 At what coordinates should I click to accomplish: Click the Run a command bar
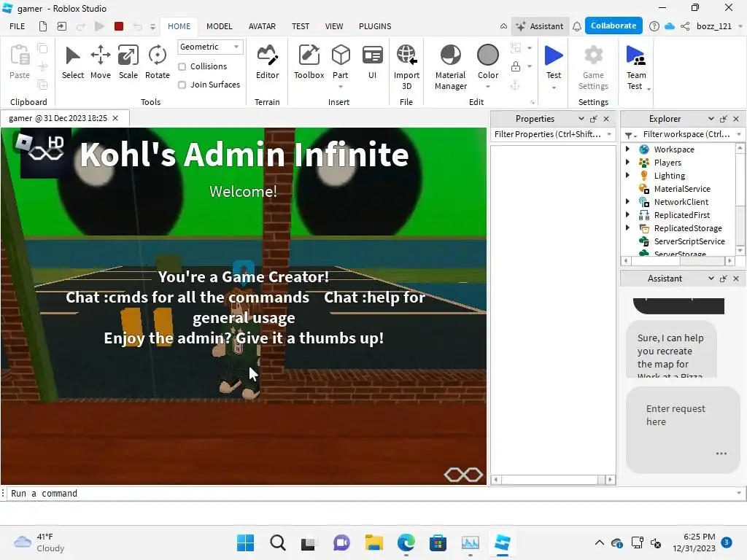point(371,494)
